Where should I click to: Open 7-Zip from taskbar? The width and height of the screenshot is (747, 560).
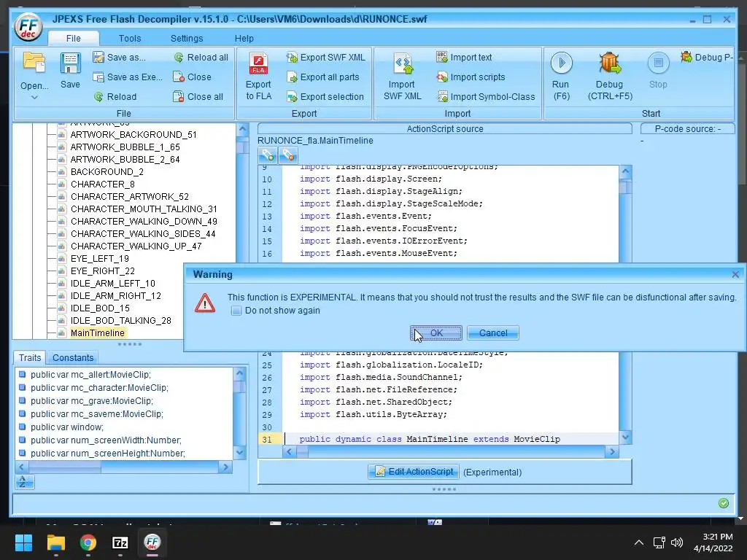(x=120, y=542)
